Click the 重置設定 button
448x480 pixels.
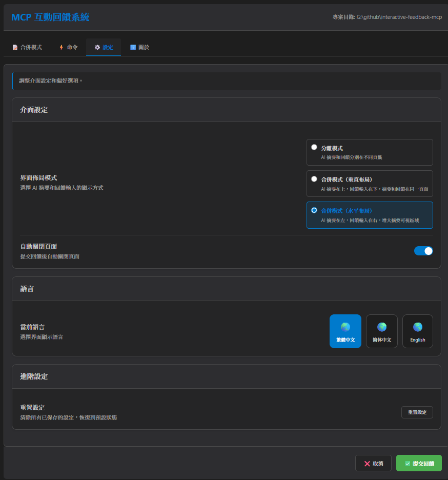417,412
